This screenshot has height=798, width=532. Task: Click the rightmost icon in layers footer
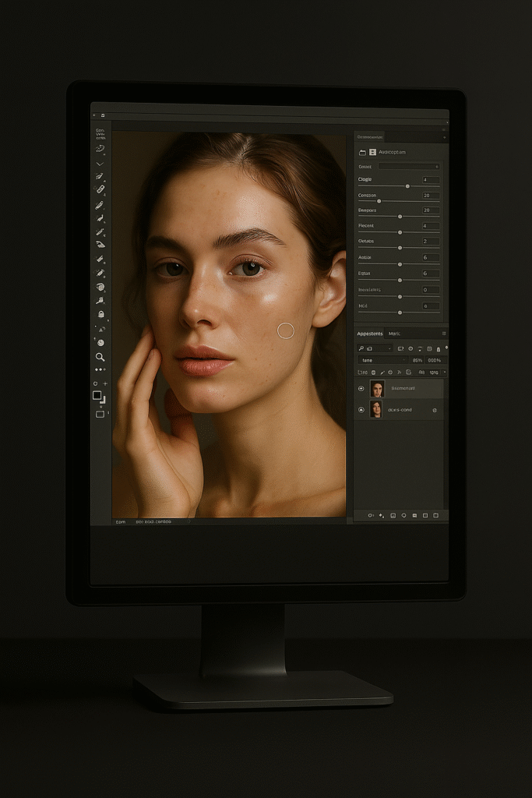(436, 515)
